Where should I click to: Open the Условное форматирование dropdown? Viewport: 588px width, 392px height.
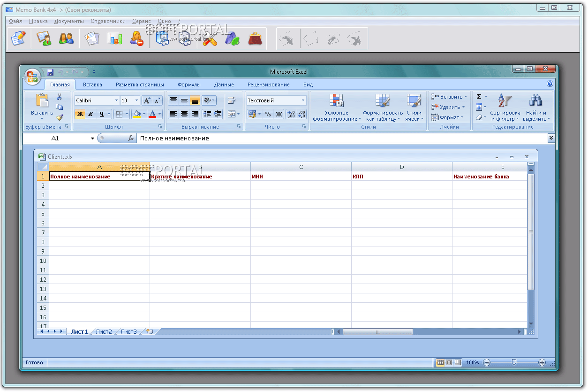[x=337, y=108]
